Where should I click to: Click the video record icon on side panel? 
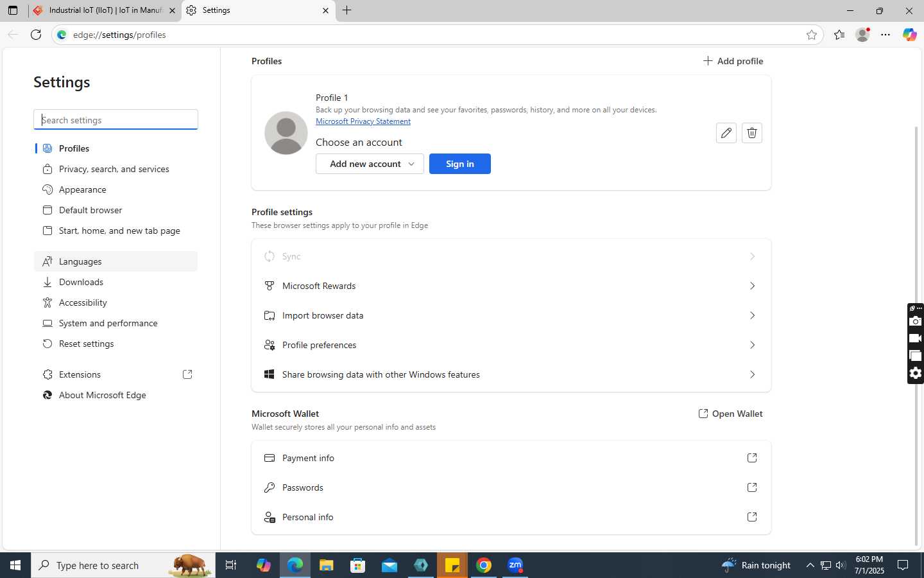[916, 338]
